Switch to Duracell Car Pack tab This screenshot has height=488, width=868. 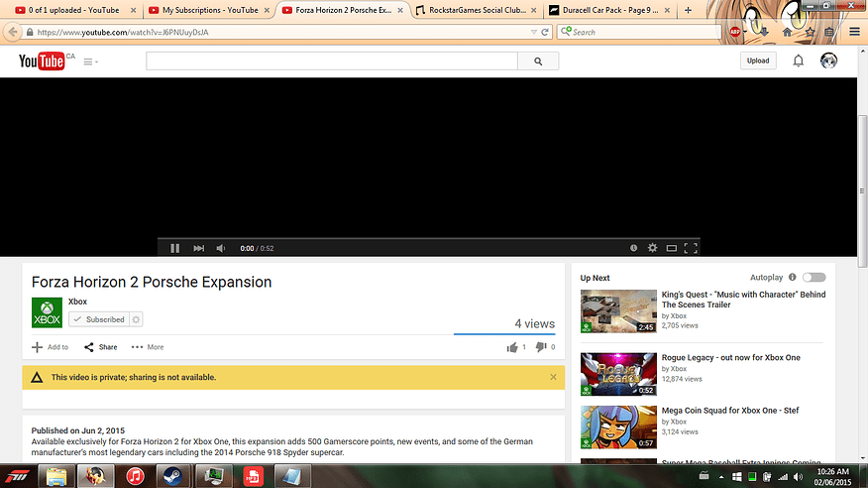(x=610, y=10)
